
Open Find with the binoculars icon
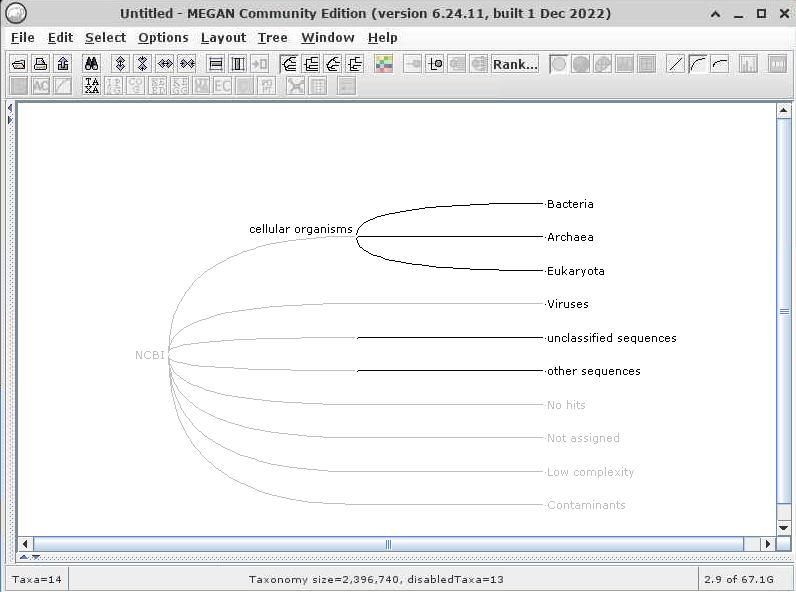[x=91, y=64]
